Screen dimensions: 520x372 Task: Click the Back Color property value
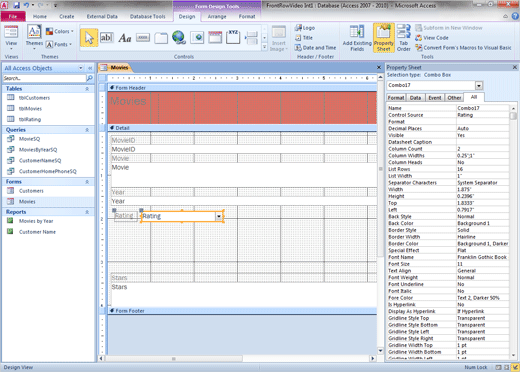tap(483, 223)
